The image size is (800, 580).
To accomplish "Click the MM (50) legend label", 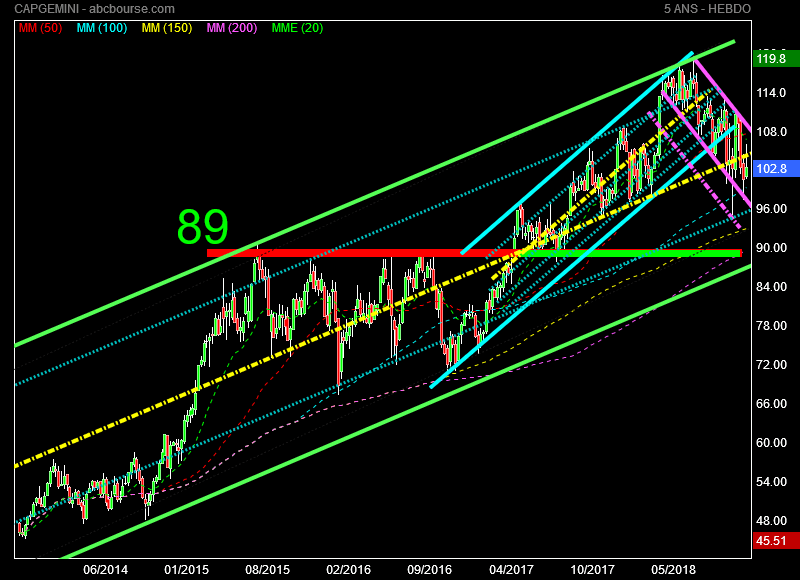I will 40,28.
